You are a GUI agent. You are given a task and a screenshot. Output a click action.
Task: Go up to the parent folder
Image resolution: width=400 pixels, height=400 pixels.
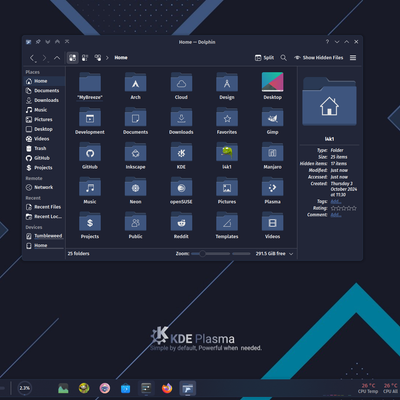(x=57, y=58)
